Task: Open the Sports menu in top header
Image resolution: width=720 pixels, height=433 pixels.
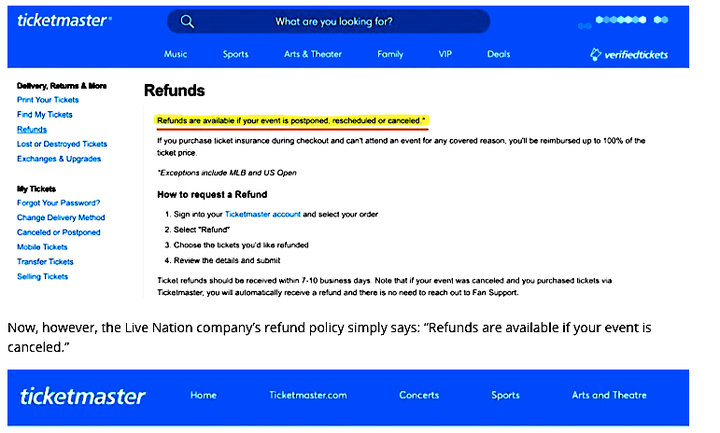Action: [236, 54]
